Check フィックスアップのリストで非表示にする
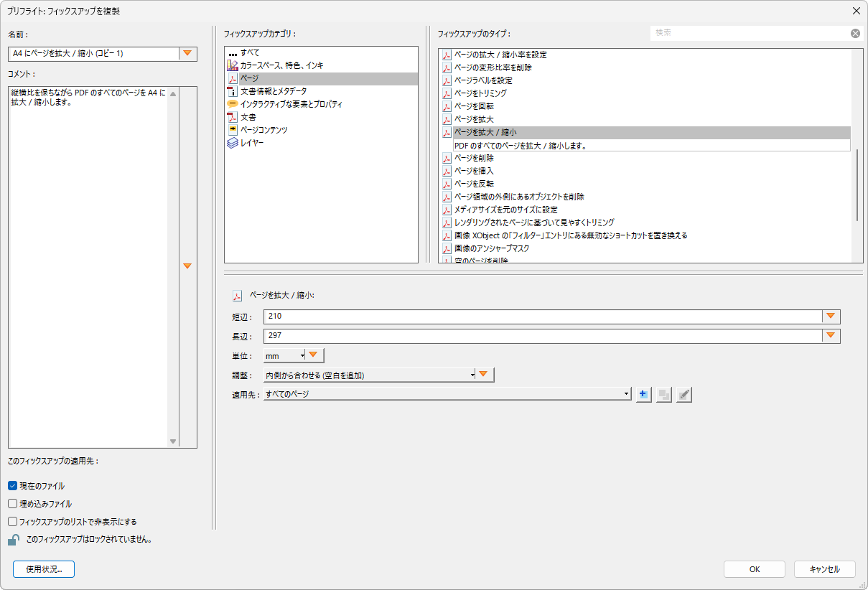The width and height of the screenshot is (868, 590). (x=11, y=522)
